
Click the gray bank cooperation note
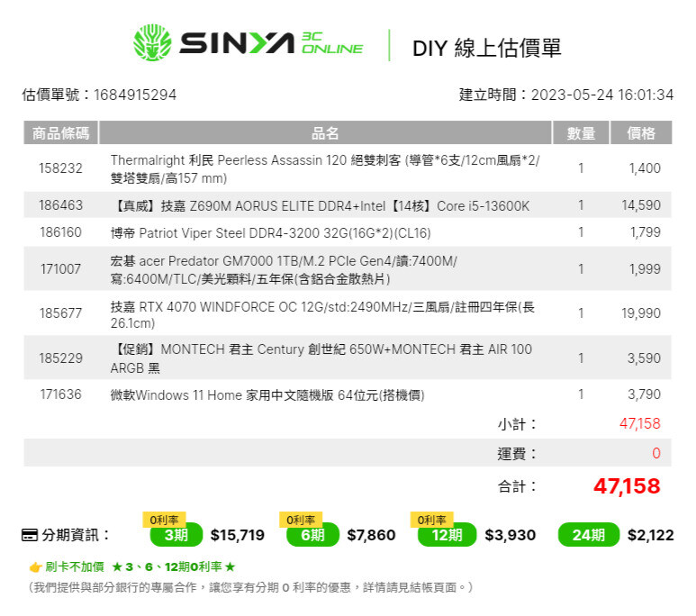(x=250, y=587)
